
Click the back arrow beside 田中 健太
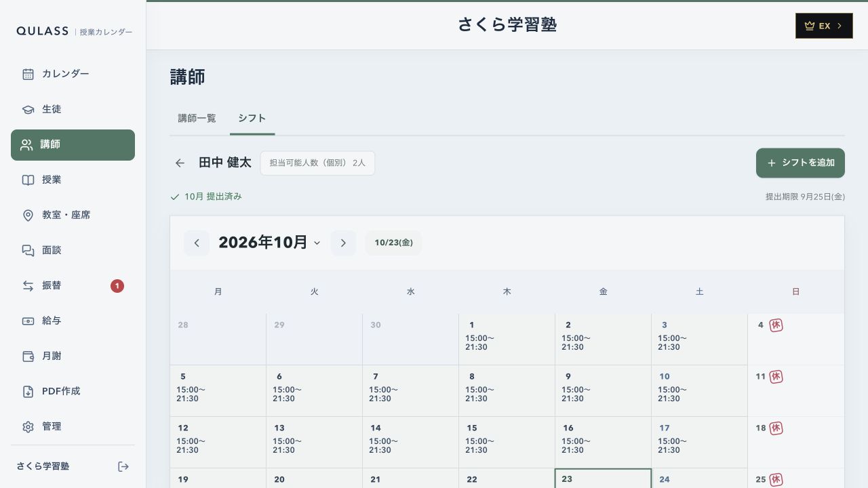coord(180,163)
